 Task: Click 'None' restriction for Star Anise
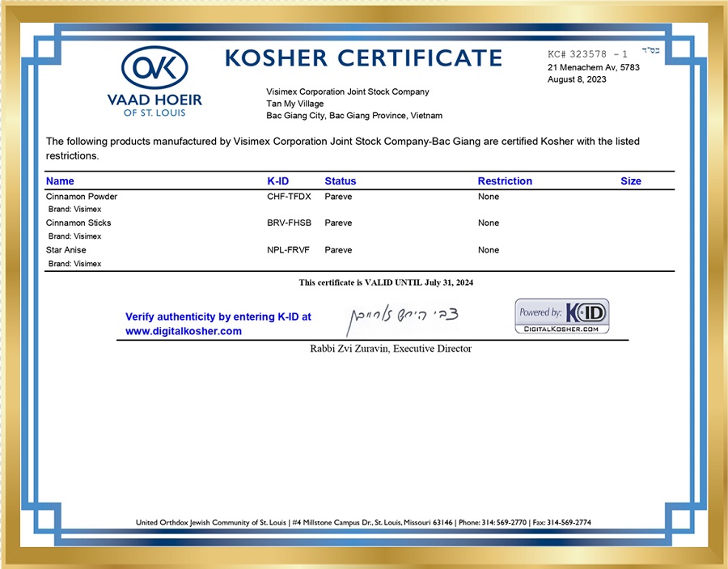(x=489, y=250)
